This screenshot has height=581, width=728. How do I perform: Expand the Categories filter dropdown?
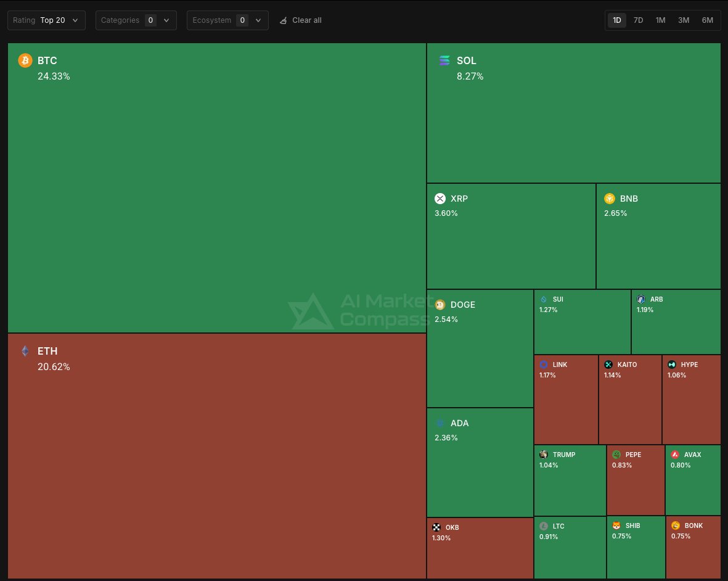coord(136,20)
